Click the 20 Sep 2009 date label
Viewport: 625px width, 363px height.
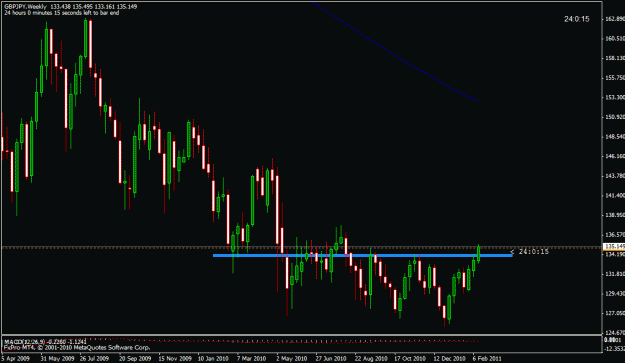coord(135,358)
